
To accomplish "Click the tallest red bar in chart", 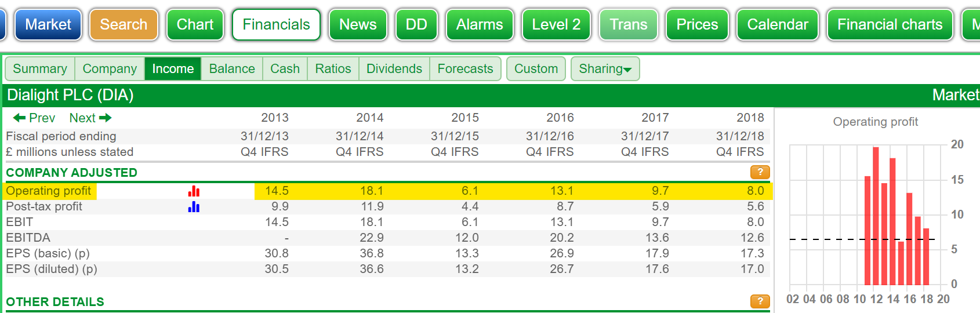I will (x=876, y=216).
